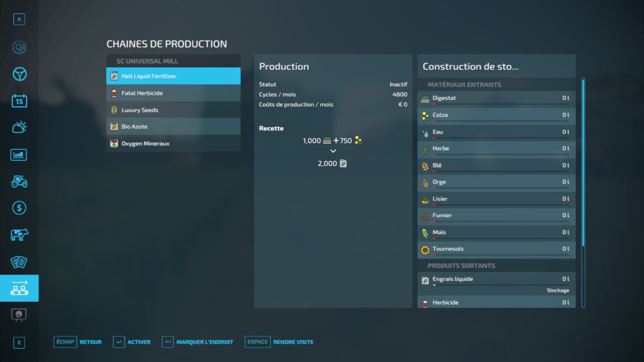Click the ÉCHAP key hint
This screenshot has width=644, height=362.
(65, 342)
